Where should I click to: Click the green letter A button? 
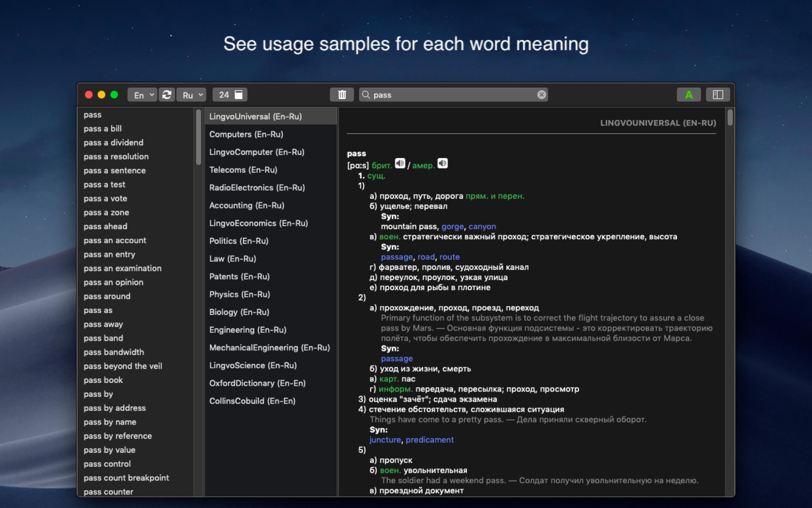coord(688,95)
